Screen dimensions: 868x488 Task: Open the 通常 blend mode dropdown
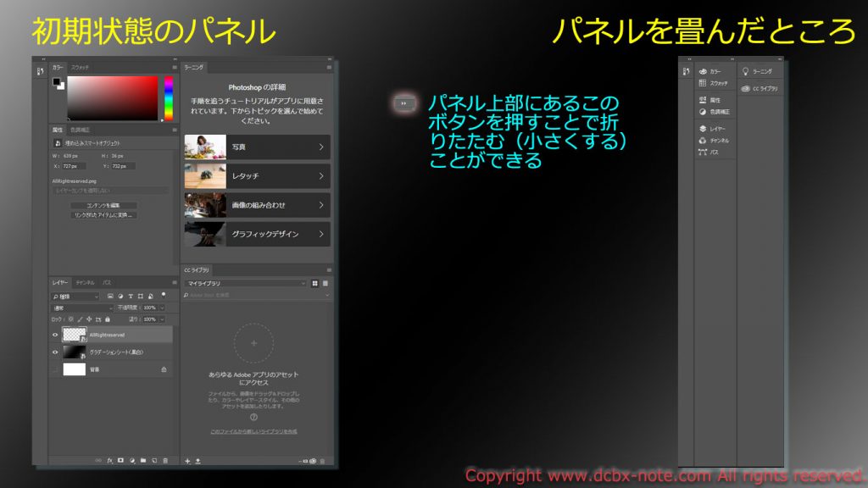pos(82,308)
